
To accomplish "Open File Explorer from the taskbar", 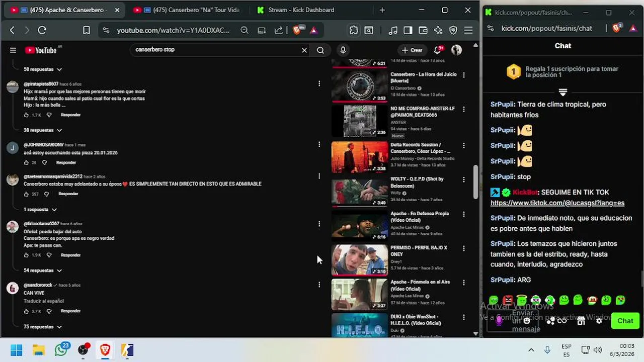I will tap(39, 350).
